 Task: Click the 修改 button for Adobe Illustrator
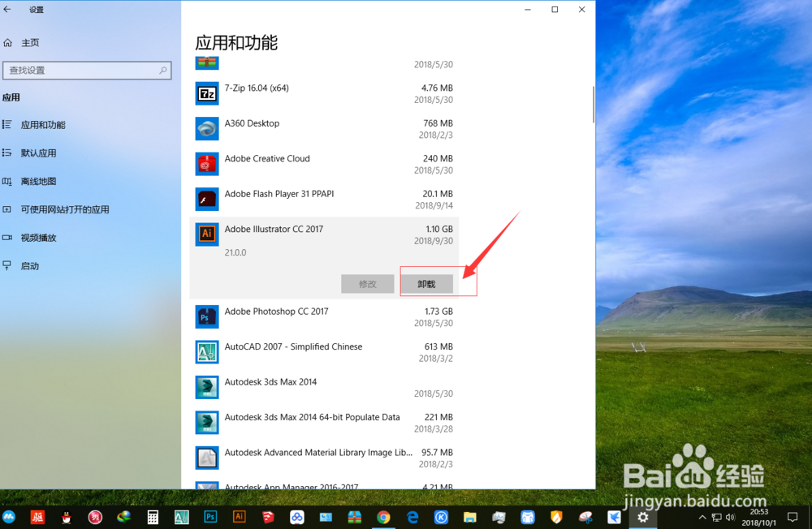368,284
